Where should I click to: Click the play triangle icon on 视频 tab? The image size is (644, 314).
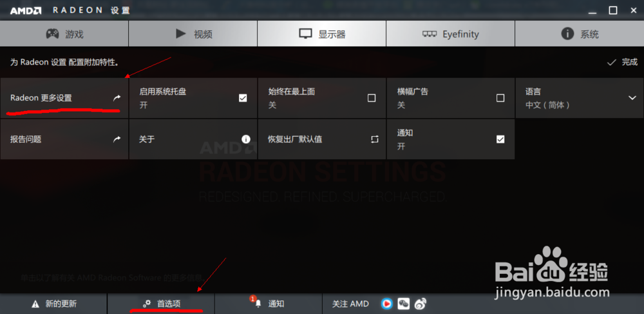click(x=181, y=34)
